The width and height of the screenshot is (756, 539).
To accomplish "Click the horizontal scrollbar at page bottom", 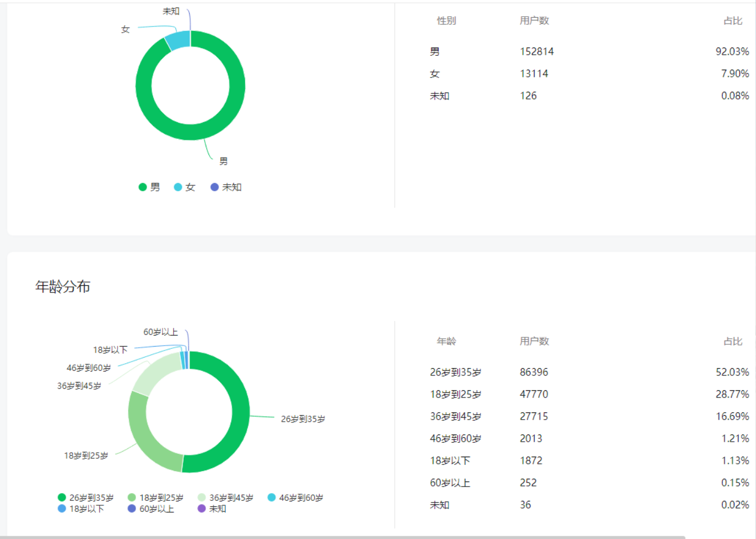I will 343,537.
